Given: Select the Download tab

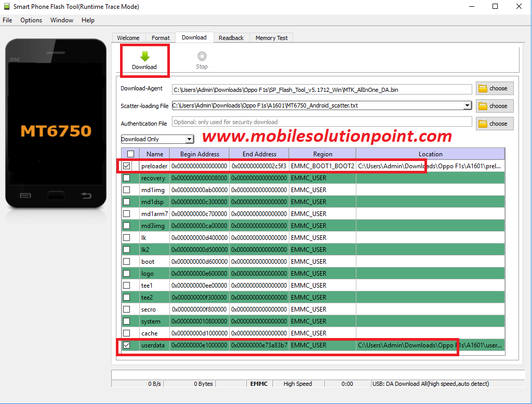Looking at the screenshot, I should [194, 37].
